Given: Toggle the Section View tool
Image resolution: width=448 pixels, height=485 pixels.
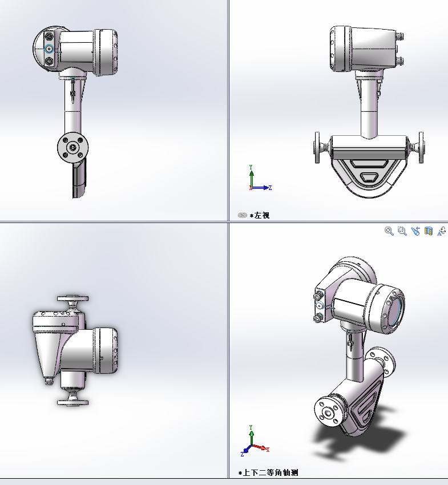Looking at the screenshot, I should [x=428, y=231].
